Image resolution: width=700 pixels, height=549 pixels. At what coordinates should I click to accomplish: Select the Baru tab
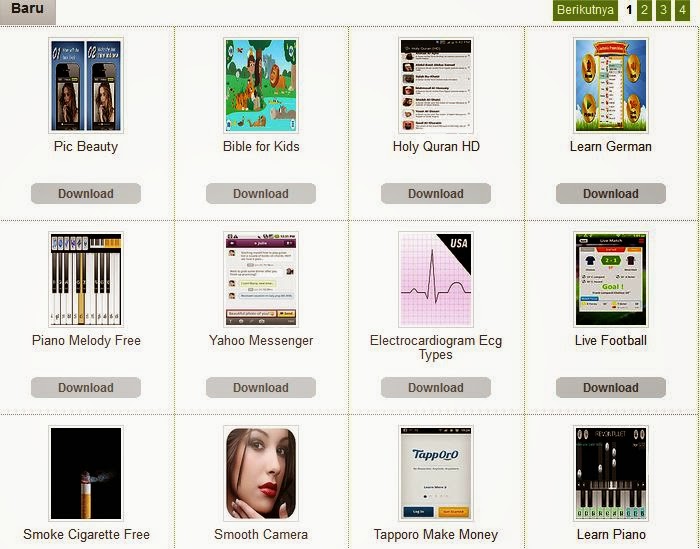pyautogui.click(x=27, y=11)
